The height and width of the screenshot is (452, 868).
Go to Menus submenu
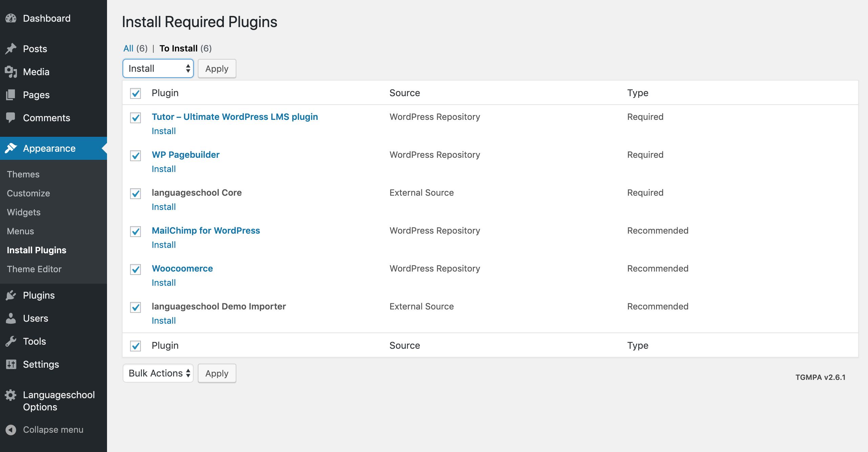(20, 231)
